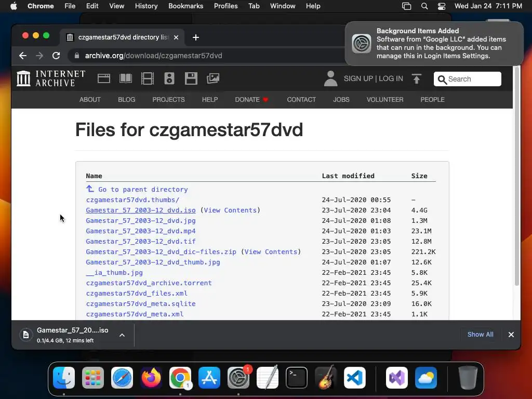Image resolution: width=532 pixels, height=399 pixels.
Task: Click the Upload arrow icon
Action: click(x=416, y=79)
